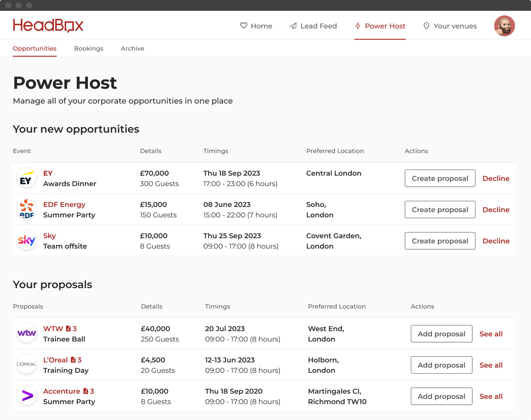Open the Archive tab
This screenshot has height=420, width=531.
(x=132, y=48)
